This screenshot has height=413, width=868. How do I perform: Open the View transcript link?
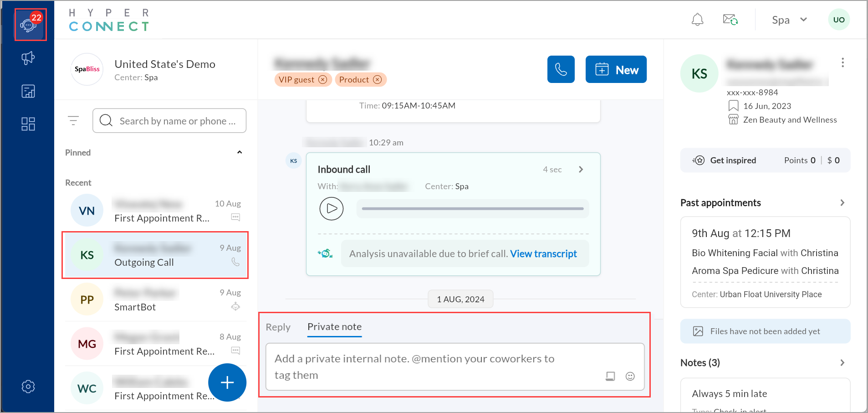point(543,254)
